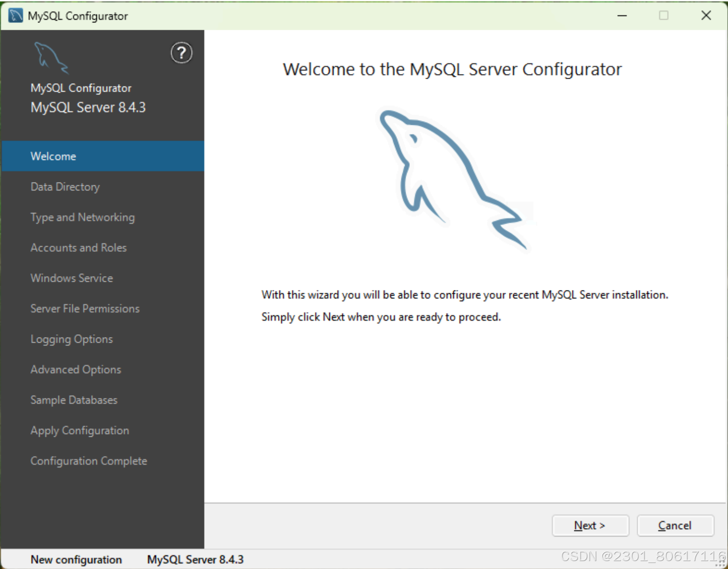Select Type and Networking step

82,217
